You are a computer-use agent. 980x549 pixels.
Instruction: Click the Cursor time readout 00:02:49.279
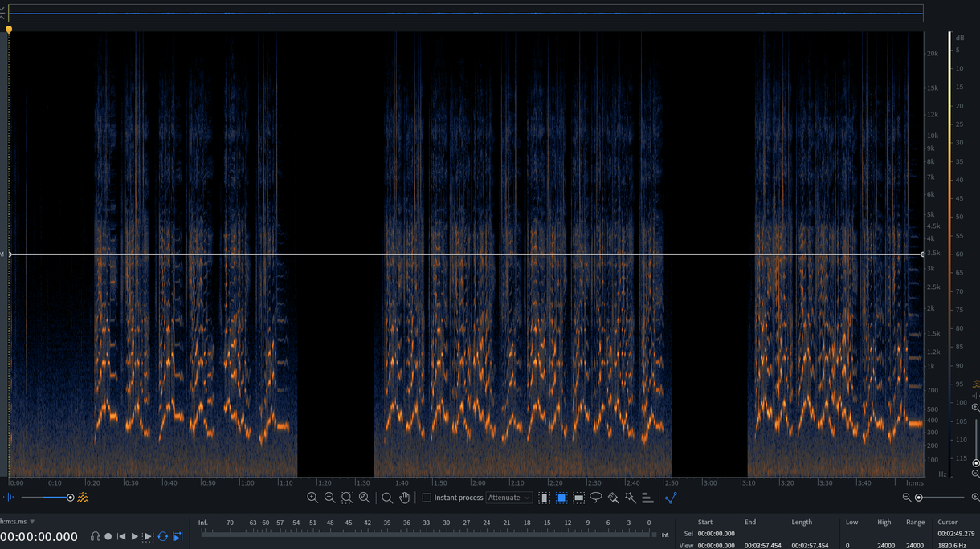click(x=956, y=534)
